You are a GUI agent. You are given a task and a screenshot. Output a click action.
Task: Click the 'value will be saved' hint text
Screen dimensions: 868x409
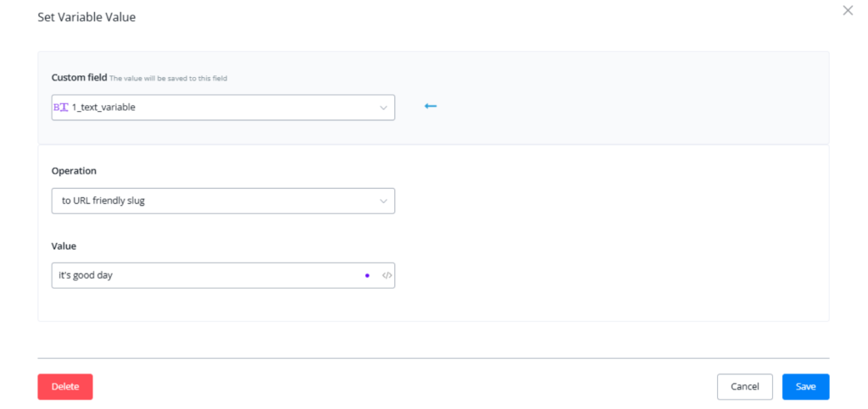[168, 78]
